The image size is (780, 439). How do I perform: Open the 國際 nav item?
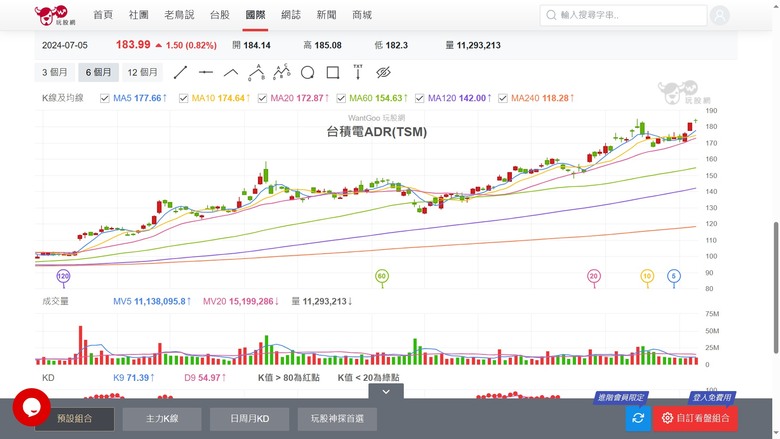[255, 15]
